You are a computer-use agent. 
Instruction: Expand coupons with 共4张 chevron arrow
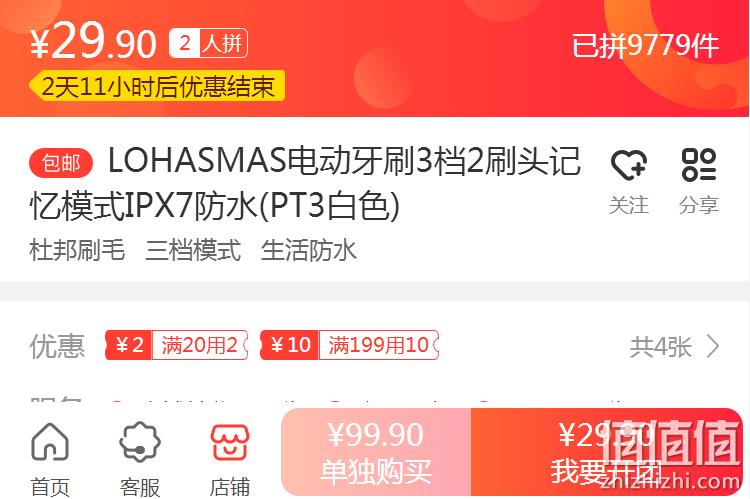click(713, 346)
